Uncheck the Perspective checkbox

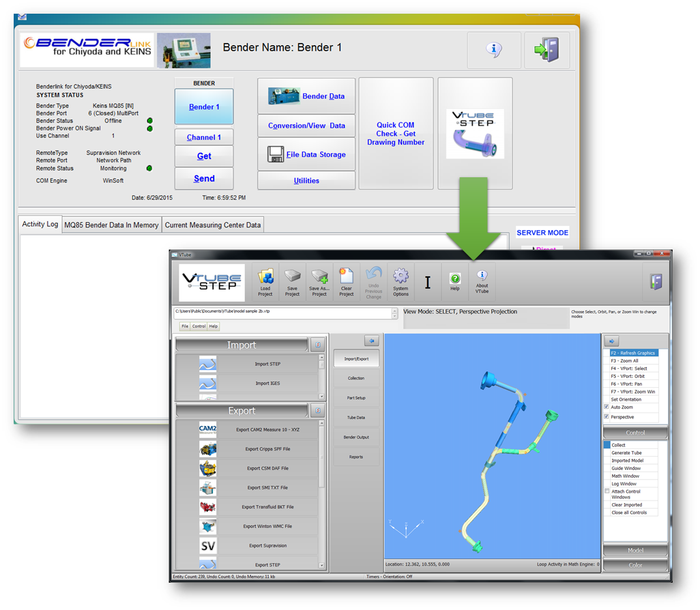(607, 417)
